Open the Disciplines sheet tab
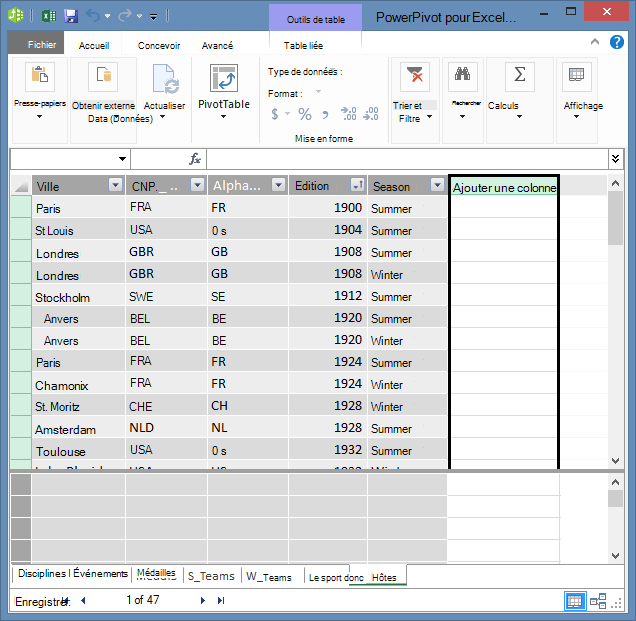Screen dimensions: 636x621 (x=42, y=573)
